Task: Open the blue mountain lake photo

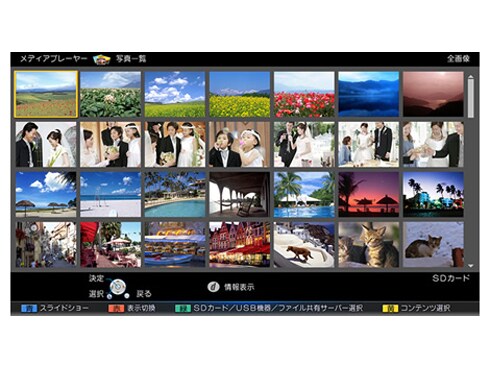Action: pos(369,94)
